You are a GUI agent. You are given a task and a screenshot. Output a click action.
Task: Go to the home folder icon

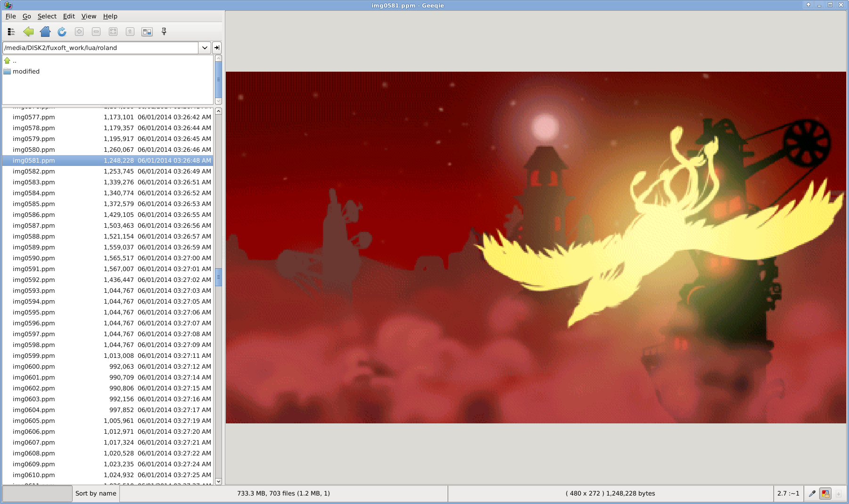[45, 32]
